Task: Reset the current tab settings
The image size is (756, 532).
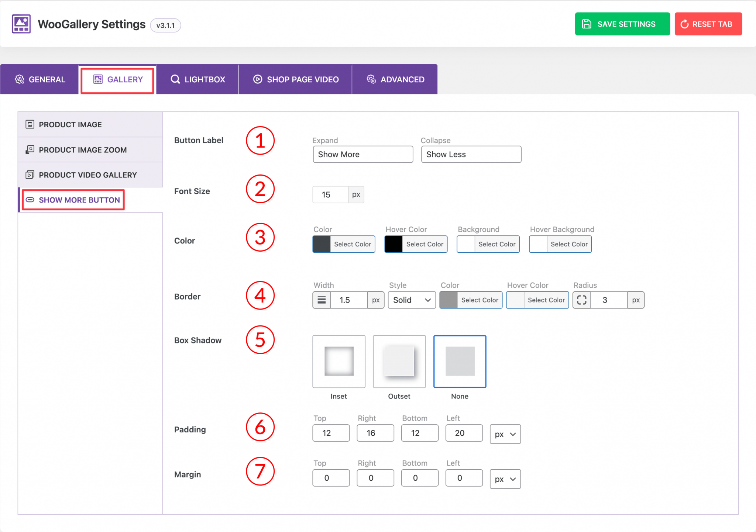Action: [708, 24]
